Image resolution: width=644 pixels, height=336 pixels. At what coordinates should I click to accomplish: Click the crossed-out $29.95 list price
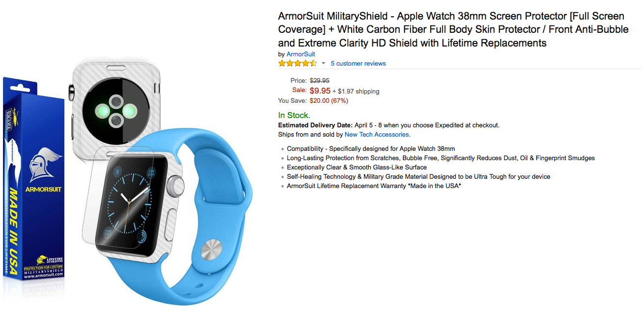319,81
